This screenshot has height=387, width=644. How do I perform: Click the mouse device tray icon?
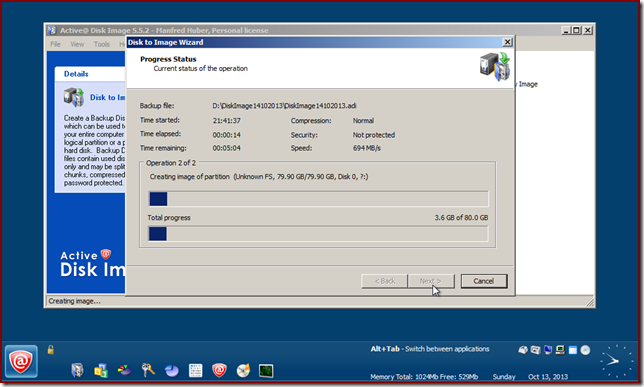pyautogui.click(x=523, y=350)
